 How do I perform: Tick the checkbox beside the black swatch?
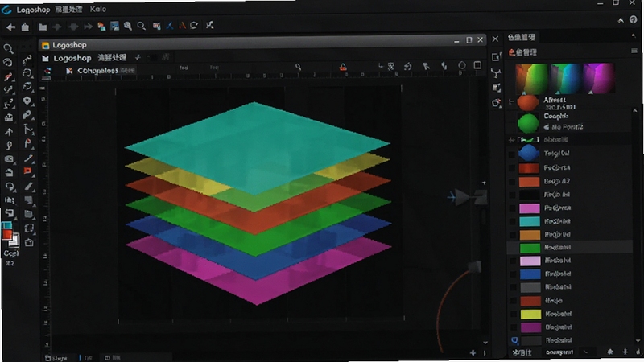point(512,195)
